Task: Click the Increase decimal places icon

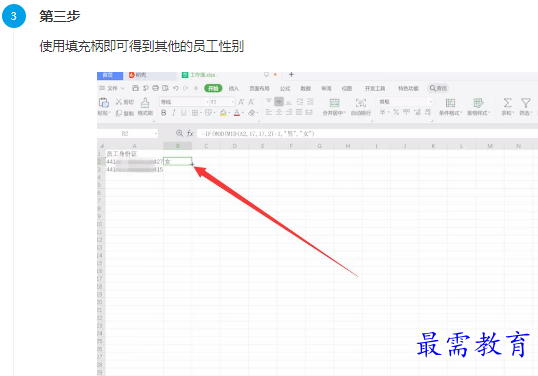Action: point(417,112)
